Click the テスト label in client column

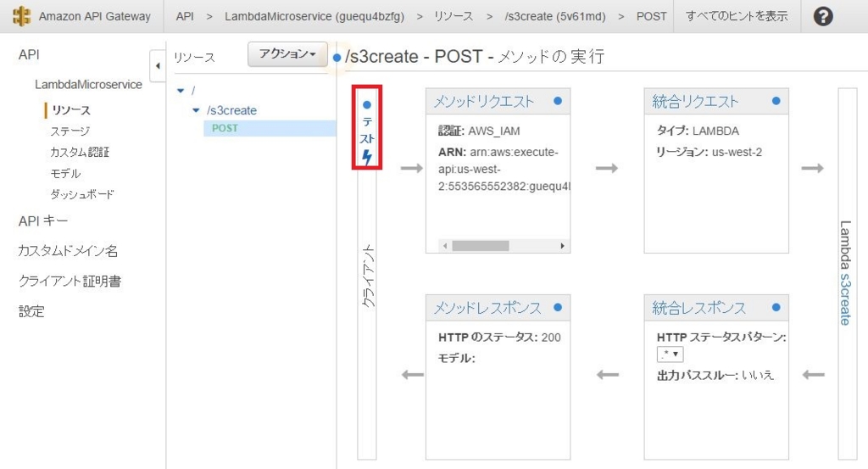tap(367, 130)
